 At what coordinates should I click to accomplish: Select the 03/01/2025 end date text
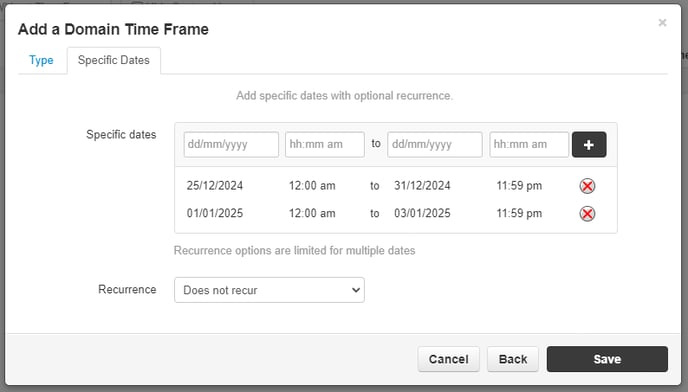click(x=422, y=213)
